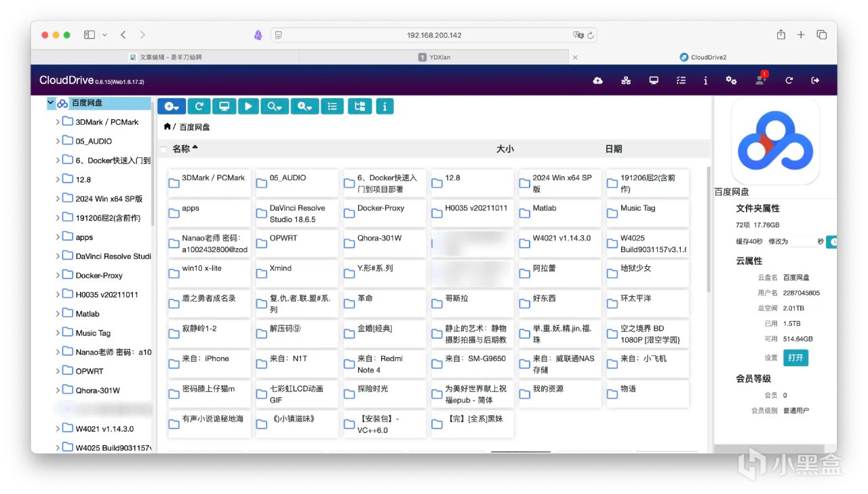Open a new Safari tab with plus icon
Image resolution: width=868 pixels, height=494 pixels.
801,35
